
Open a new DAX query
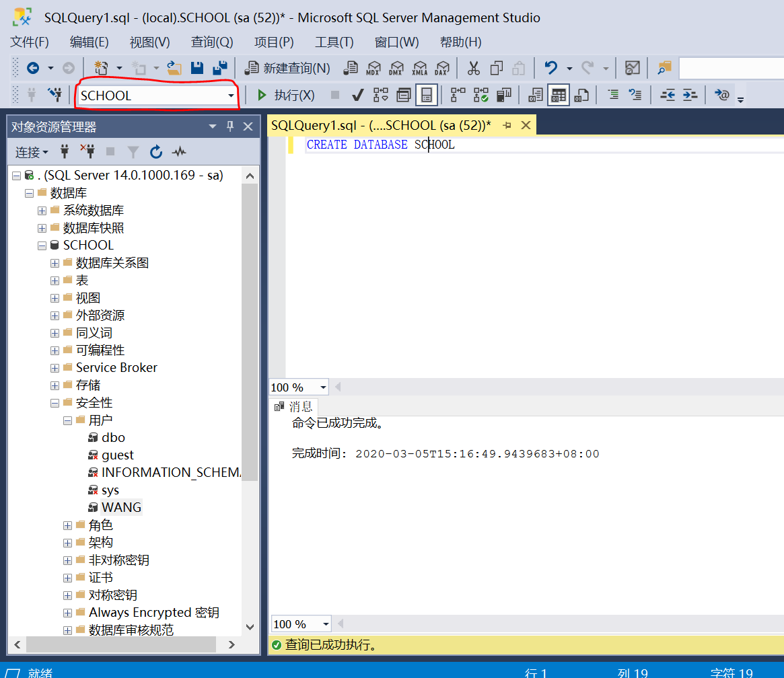pyautogui.click(x=443, y=68)
